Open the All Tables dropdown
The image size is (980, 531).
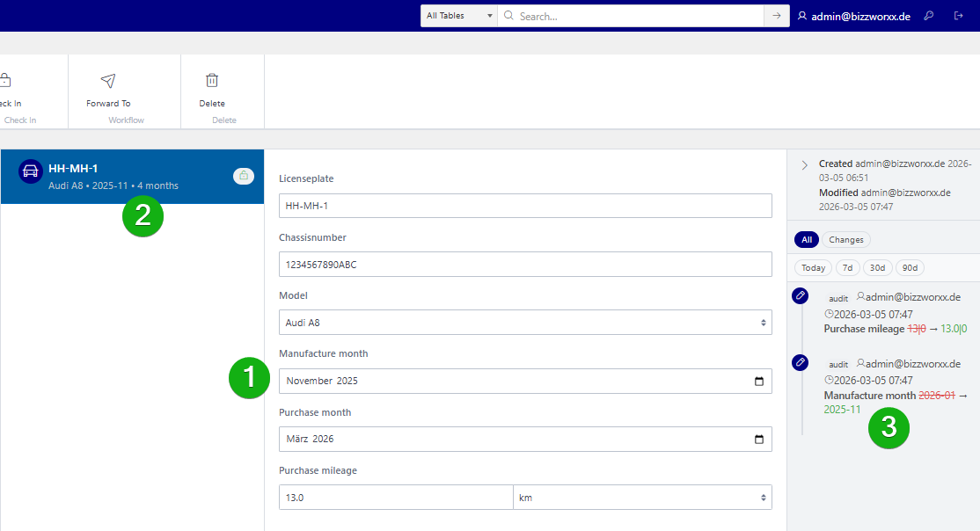[x=458, y=16]
